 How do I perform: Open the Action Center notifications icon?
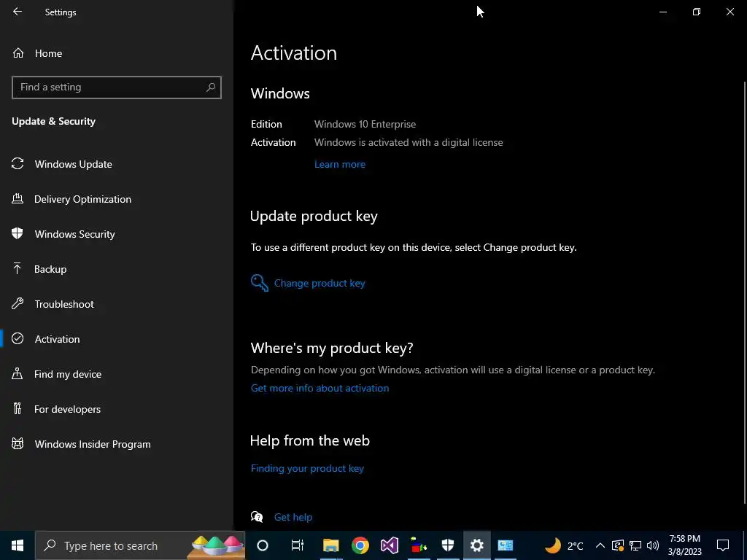point(723,545)
